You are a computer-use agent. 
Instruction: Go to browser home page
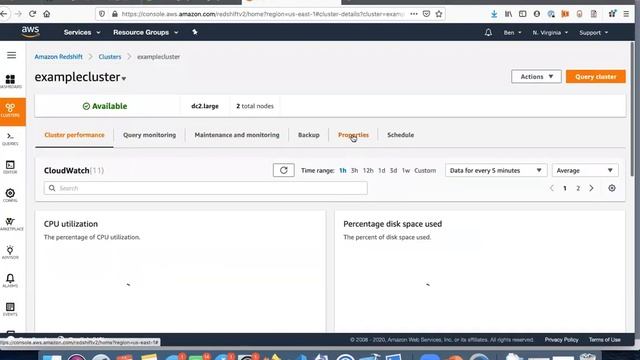pos(47,14)
